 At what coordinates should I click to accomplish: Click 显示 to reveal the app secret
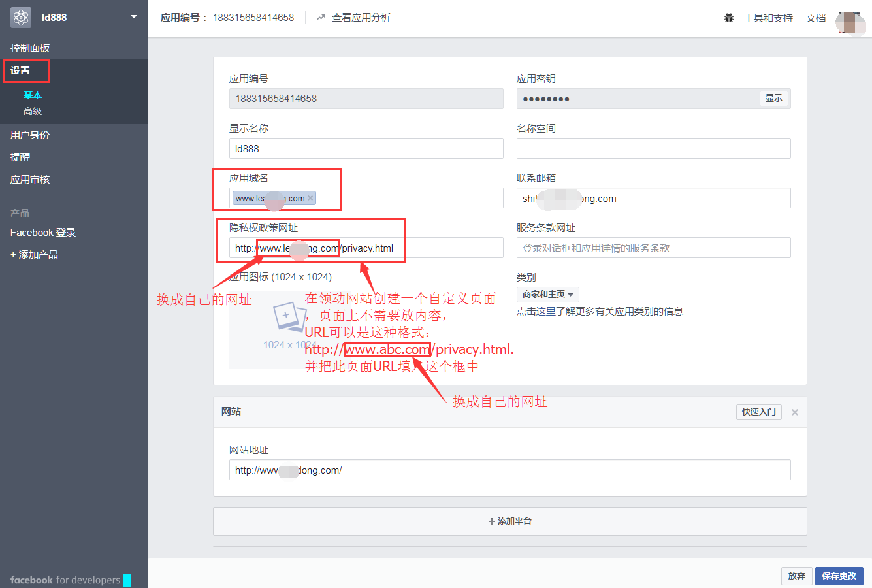point(773,98)
